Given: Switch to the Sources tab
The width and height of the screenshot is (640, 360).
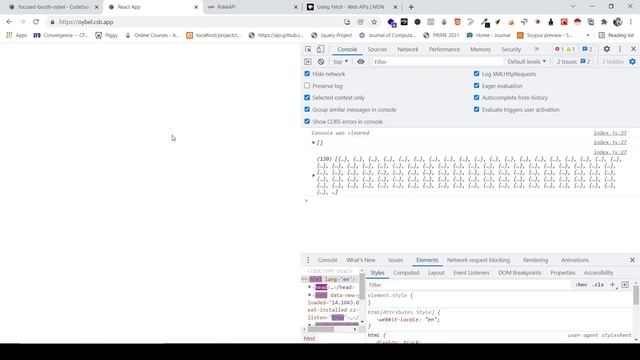Looking at the screenshot, I should coord(377,49).
